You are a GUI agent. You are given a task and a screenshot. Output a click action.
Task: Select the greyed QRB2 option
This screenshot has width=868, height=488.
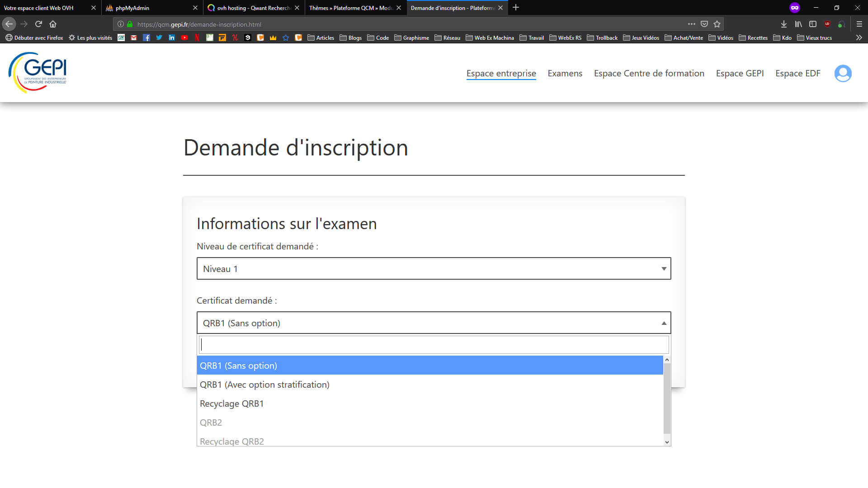430,422
